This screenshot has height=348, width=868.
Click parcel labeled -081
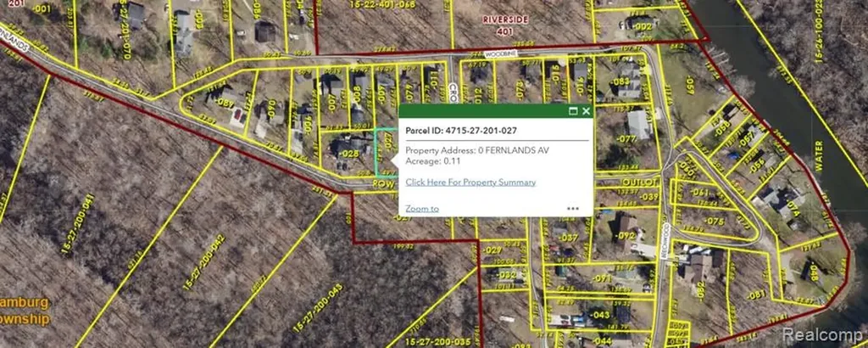tap(756, 295)
